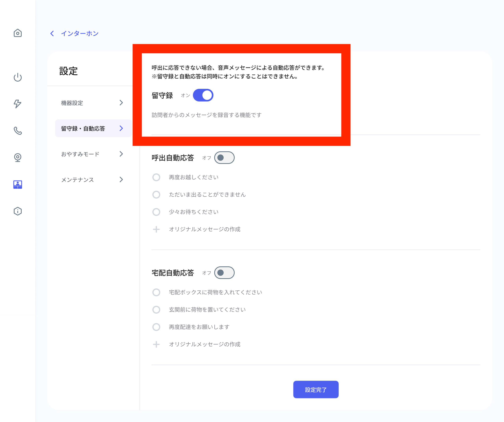Screen dimensions: 504x422
Task: Click オリジナルメッセージの作成 under 呼出自動応答
Action: click(205, 229)
